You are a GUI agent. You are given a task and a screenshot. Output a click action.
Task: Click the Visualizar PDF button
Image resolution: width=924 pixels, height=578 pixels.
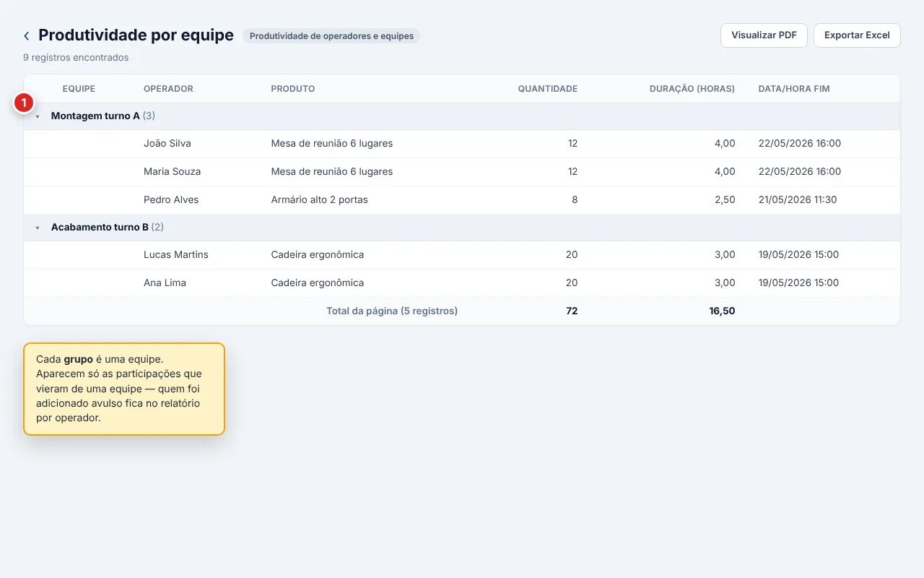764,35
